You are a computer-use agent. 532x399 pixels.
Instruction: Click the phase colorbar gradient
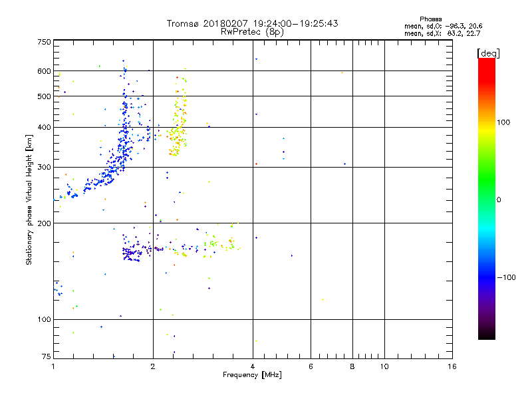coord(487,199)
